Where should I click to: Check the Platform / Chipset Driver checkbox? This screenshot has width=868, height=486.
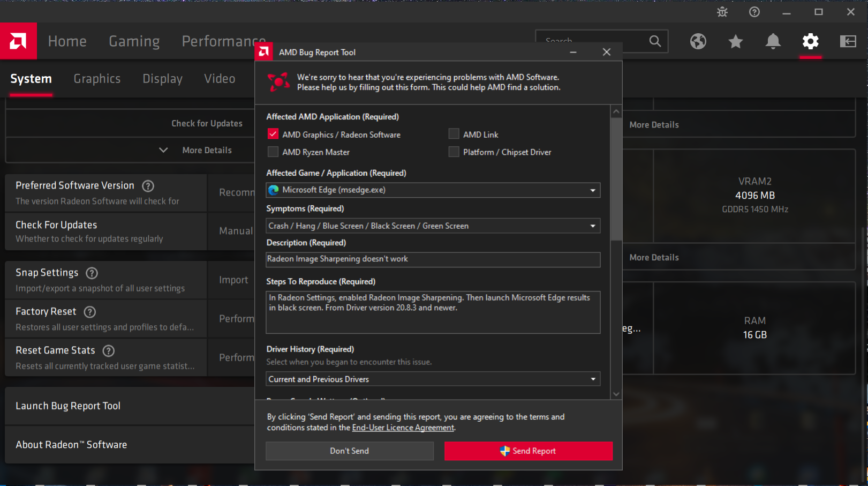click(x=454, y=152)
